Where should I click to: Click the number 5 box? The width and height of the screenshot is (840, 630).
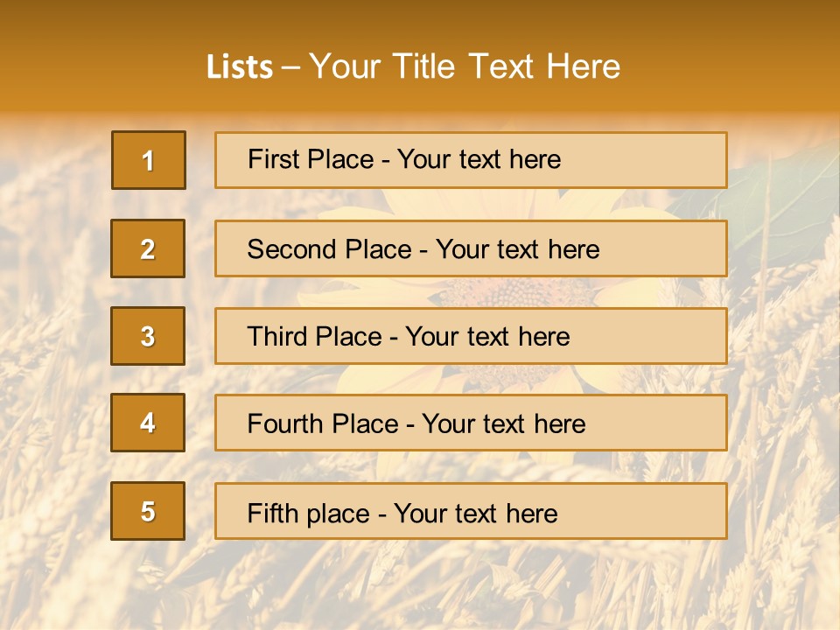coord(148,511)
